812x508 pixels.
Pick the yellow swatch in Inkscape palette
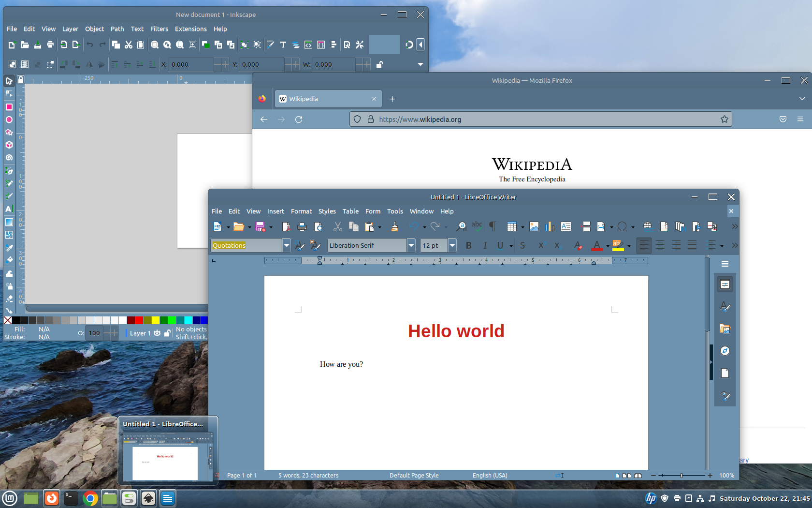click(x=155, y=320)
